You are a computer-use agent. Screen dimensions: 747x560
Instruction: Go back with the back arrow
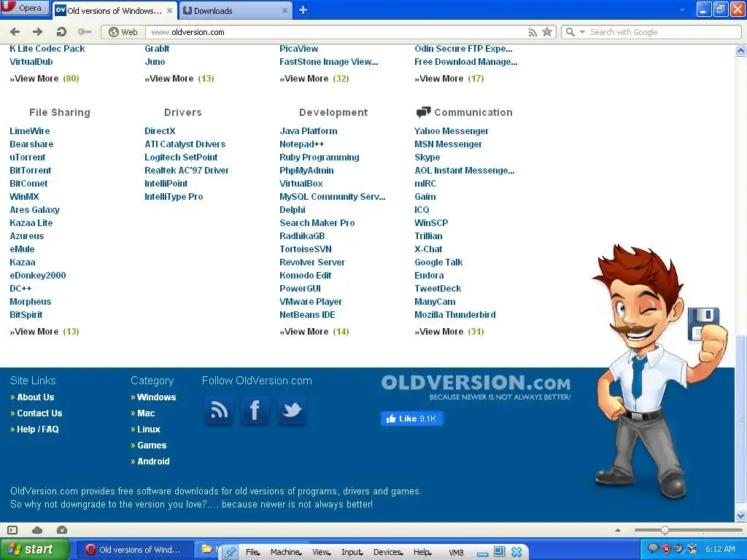15,32
